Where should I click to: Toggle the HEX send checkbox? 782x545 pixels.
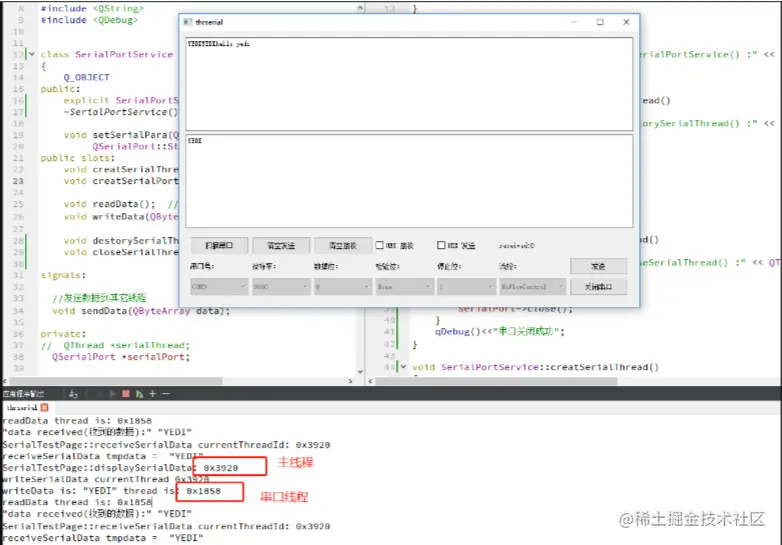pyautogui.click(x=441, y=245)
